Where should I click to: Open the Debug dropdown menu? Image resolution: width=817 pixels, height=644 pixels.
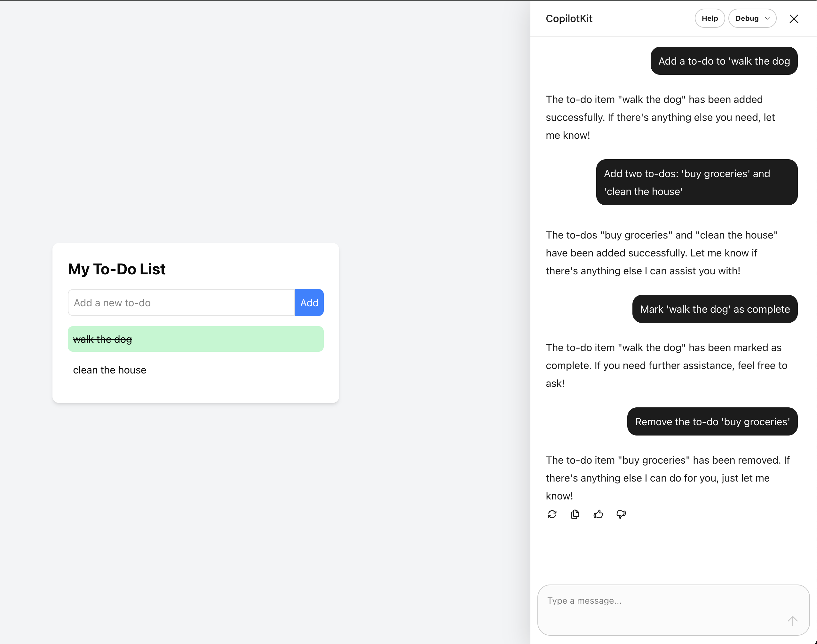coord(752,19)
